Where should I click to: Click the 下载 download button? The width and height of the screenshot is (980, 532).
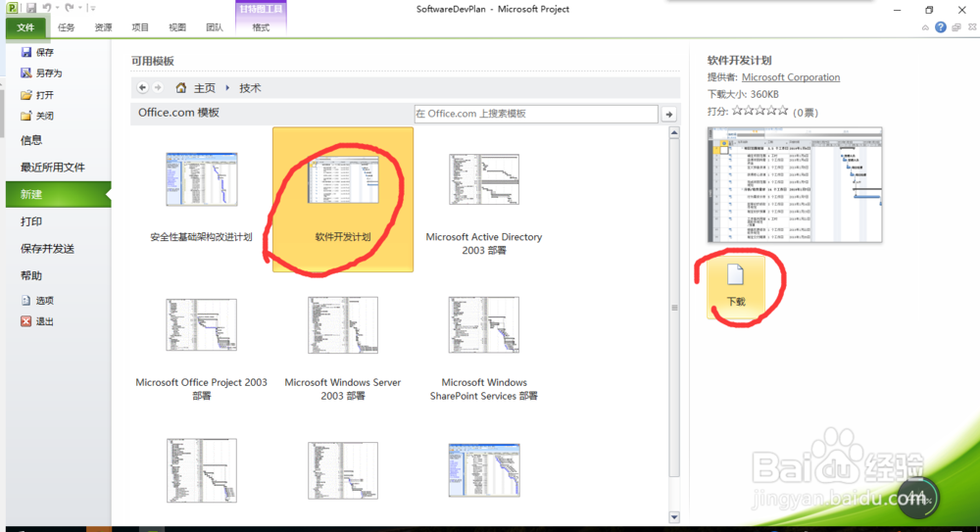pyautogui.click(x=736, y=288)
